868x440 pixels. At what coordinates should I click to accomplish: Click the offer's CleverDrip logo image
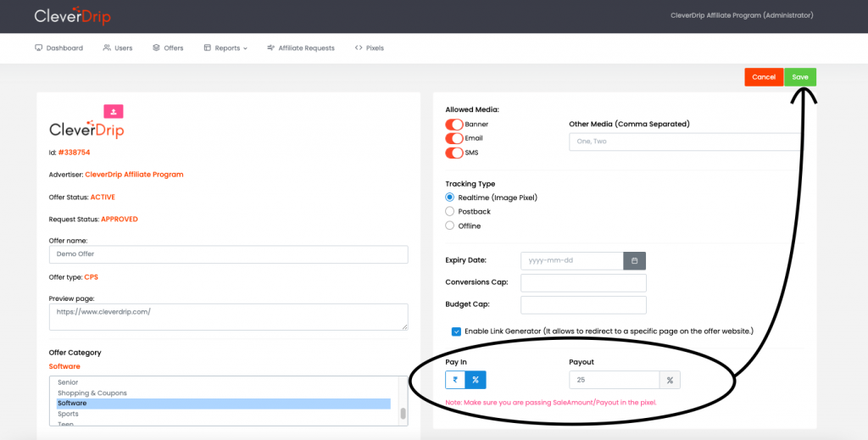coord(86,128)
